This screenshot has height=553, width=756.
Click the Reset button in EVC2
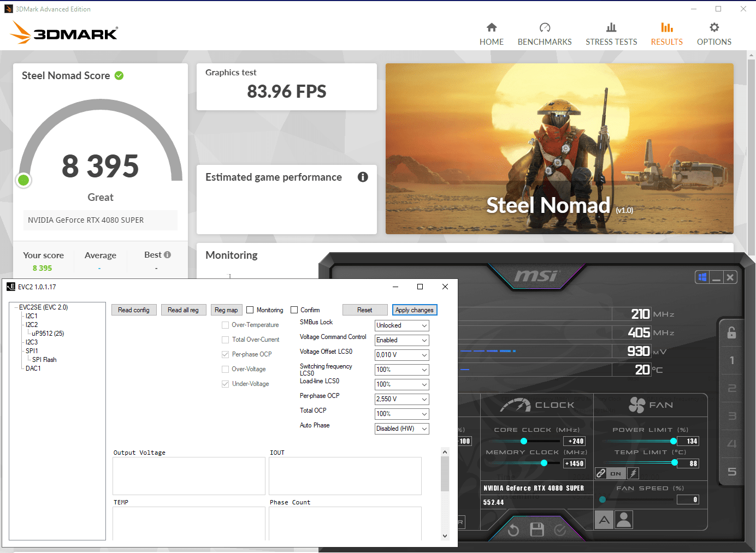pyautogui.click(x=365, y=310)
